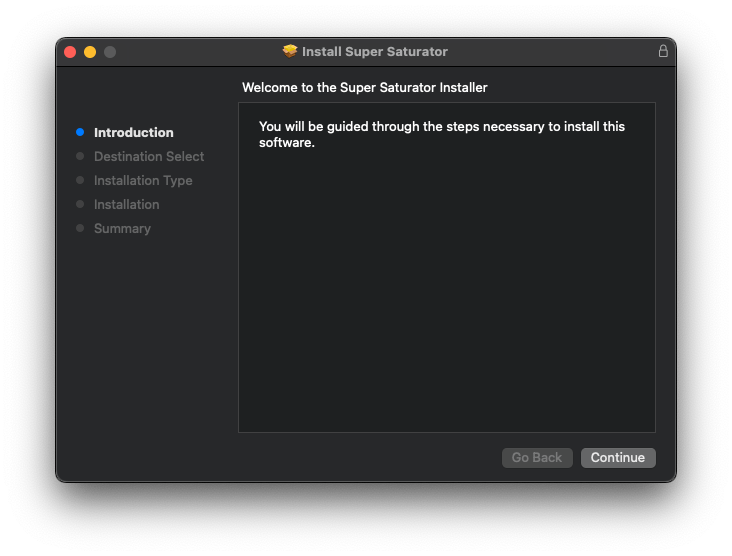Click the lock icon in the title bar
The width and height of the screenshot is (732, 556).
[662, 51]
